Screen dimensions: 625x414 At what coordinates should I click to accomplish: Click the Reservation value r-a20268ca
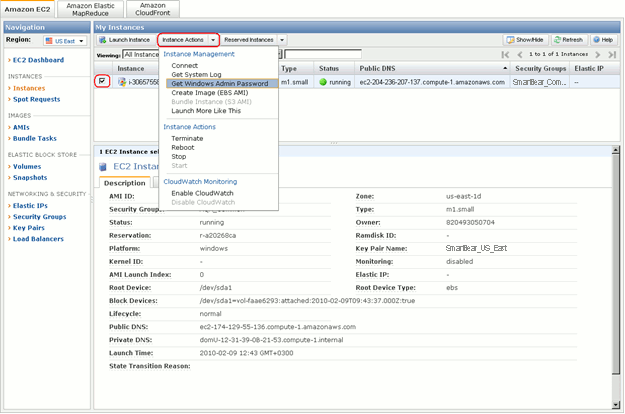[x=218, y=235]
